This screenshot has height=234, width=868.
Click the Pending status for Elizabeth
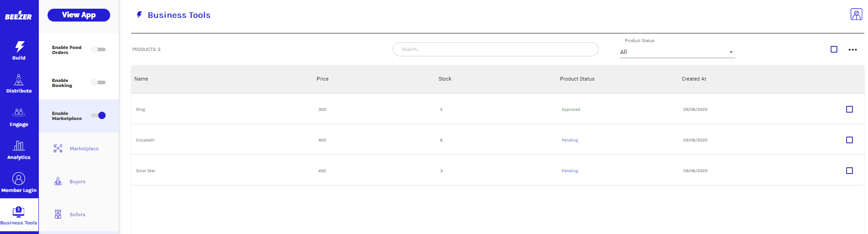(570, 140)
